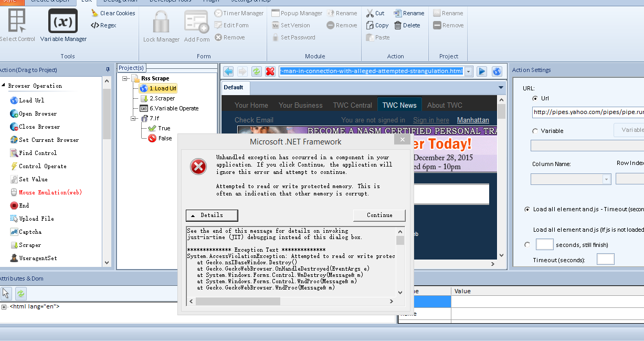The width and height of the screenshot is (644, 341).
Task: Select the Captcha action icon
Action: coord(14,232)
